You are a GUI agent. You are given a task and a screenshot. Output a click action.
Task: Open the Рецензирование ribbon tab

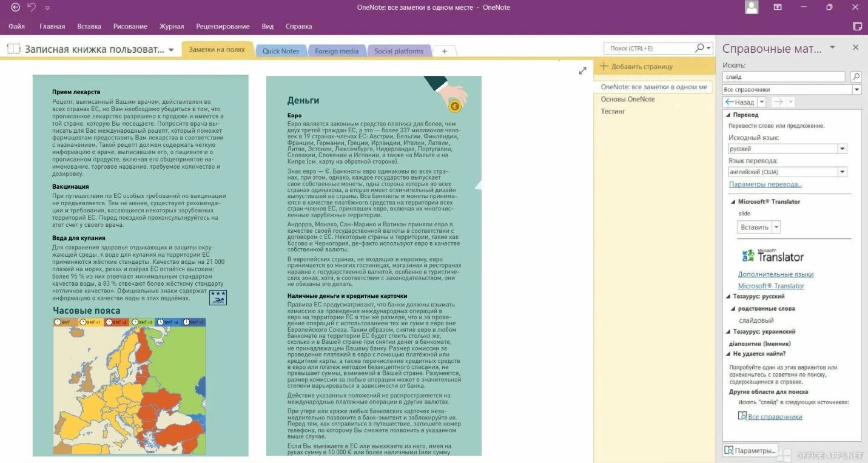(x=223, y=26)
